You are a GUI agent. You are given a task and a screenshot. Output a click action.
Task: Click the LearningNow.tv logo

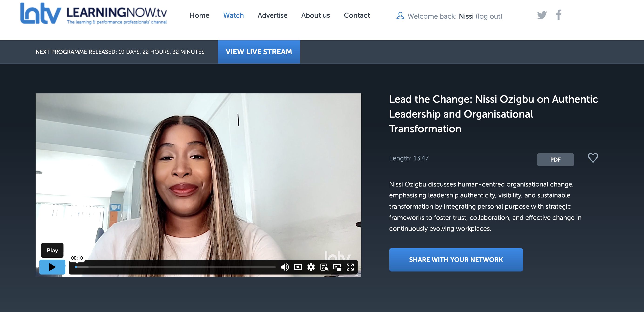(94, 14)
